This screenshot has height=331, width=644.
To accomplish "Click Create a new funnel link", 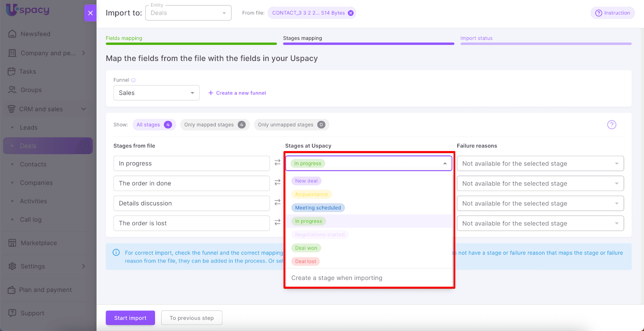I will (237, 93).
